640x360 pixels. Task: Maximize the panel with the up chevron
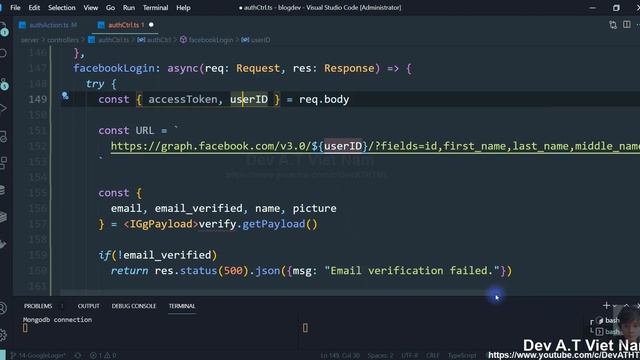627,306
